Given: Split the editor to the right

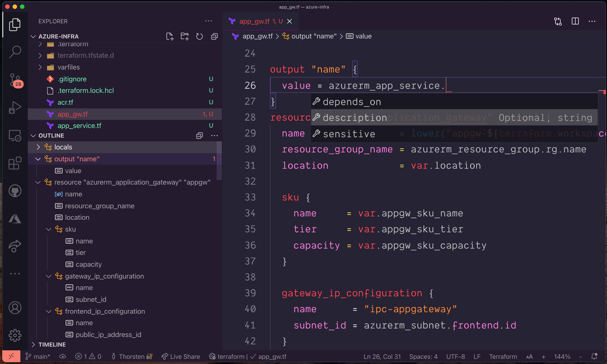Looking at the screenshot, I should click(575, 21).
